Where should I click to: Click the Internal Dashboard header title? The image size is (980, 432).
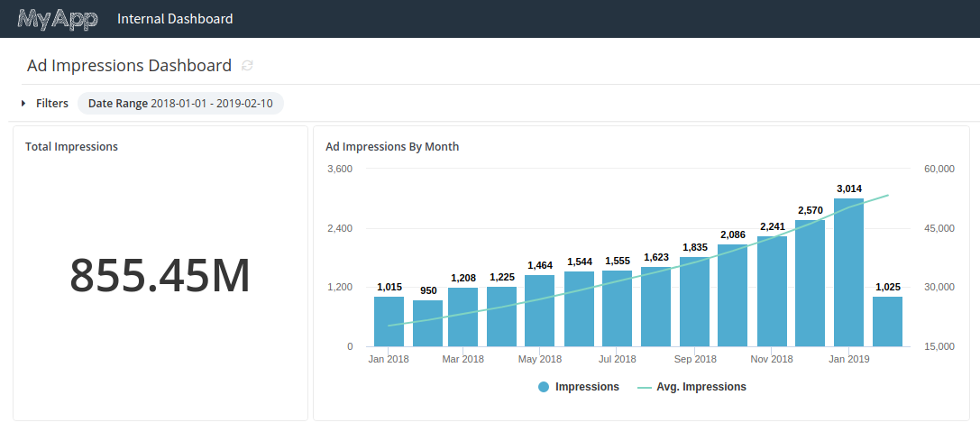pyautogui.click(x=175, y=19)
